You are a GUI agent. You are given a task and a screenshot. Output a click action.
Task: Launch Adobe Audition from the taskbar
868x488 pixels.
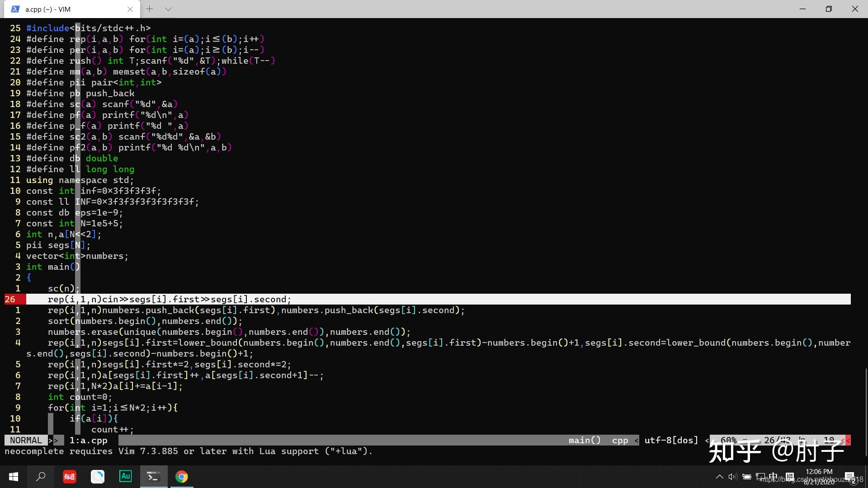[125, 476]
